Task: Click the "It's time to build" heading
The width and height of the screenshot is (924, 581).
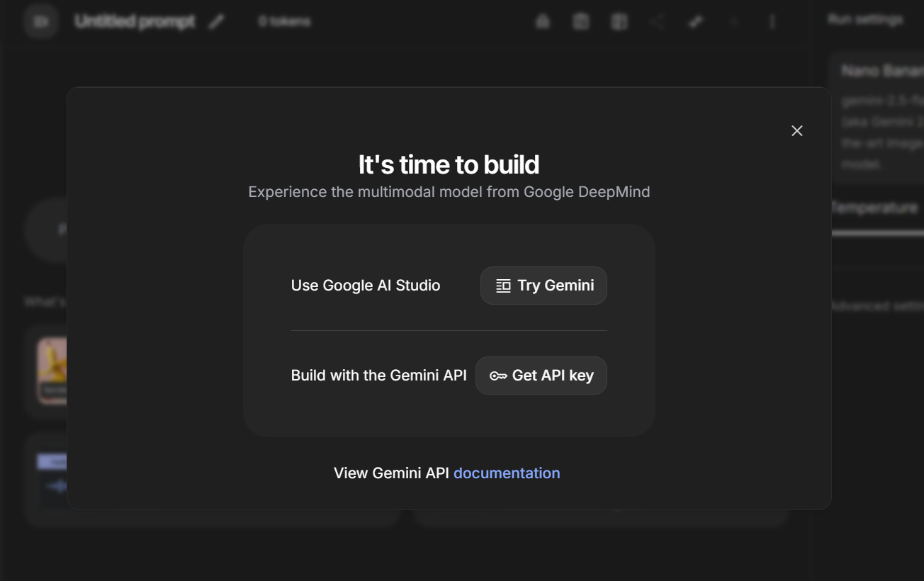Action: tap(449, 164)
